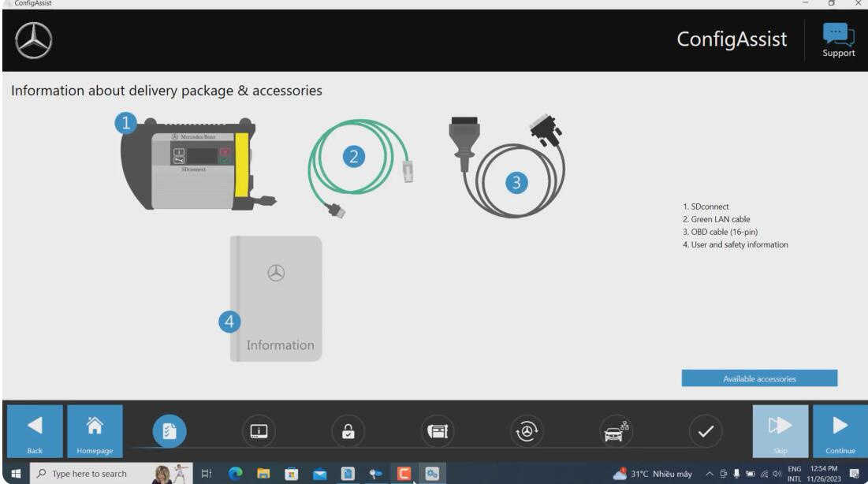Click the OBD cable image
This screenshot has height=484, width=868.
click(x=506, y=165)
